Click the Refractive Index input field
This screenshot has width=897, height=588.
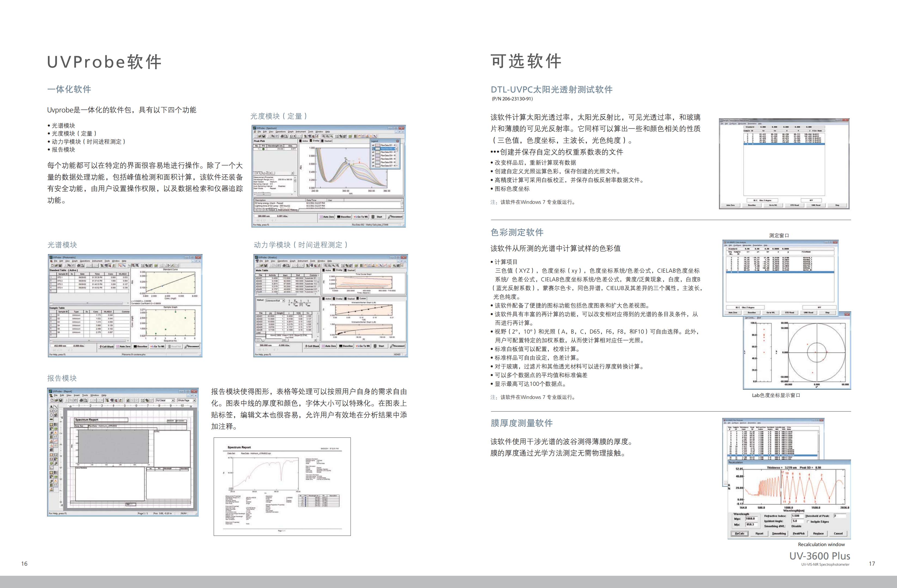[x=798, y=516]
